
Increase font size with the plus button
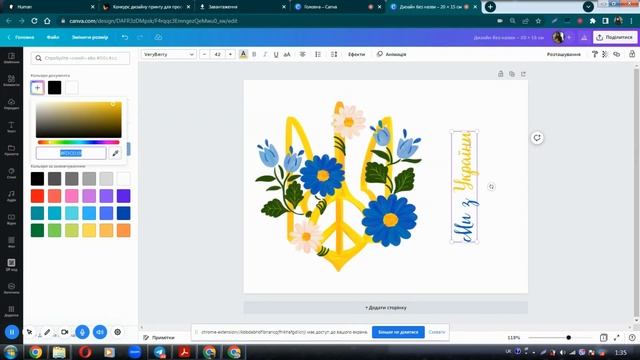coord(231,54)
